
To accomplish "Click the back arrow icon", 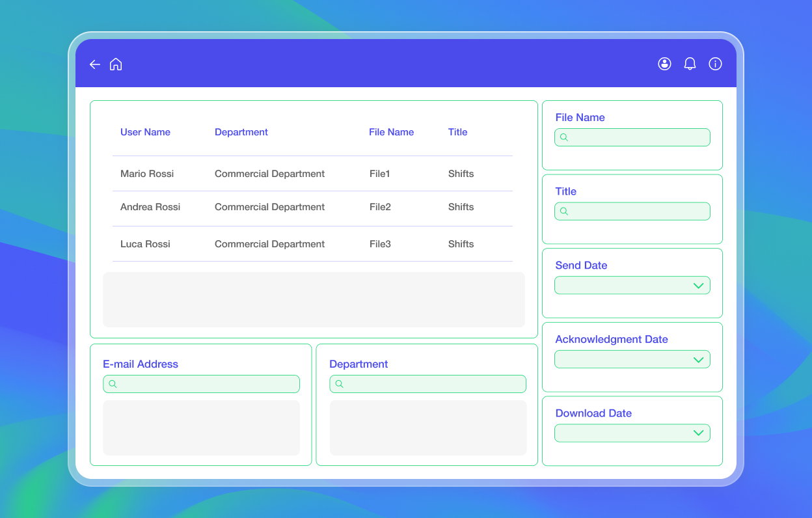I will (95, 64).
